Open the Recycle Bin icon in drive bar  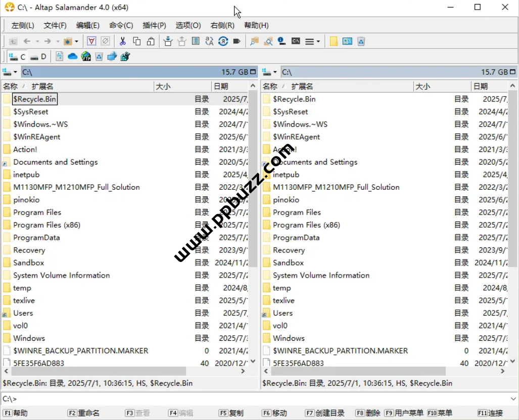tap(99, 57)
